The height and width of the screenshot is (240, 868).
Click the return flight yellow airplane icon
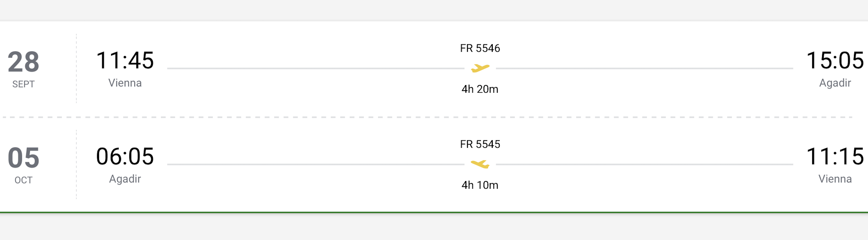480,164
